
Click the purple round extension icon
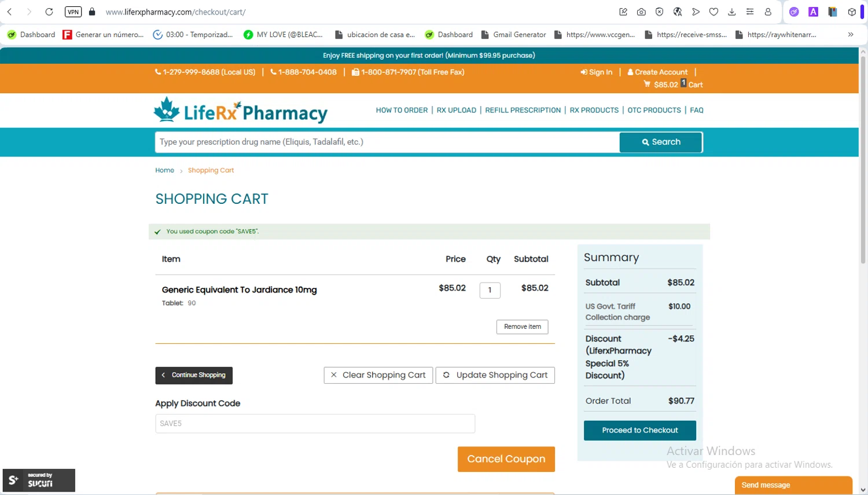click(x=794, y=12)
